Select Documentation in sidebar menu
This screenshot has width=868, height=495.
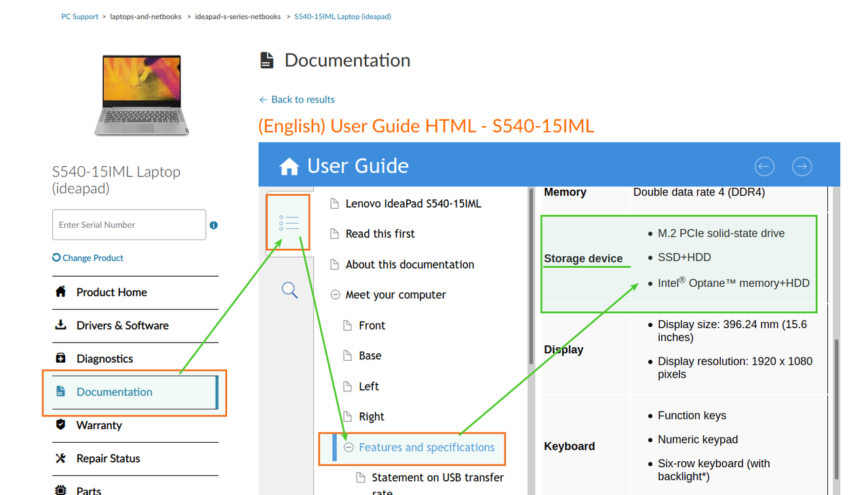coord(136,392)
